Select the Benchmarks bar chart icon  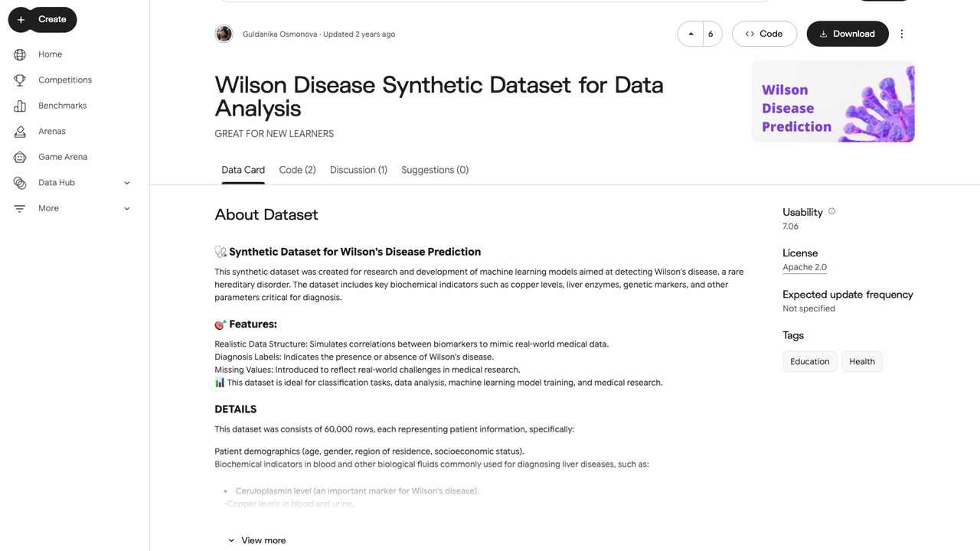(x=20, y=106)
